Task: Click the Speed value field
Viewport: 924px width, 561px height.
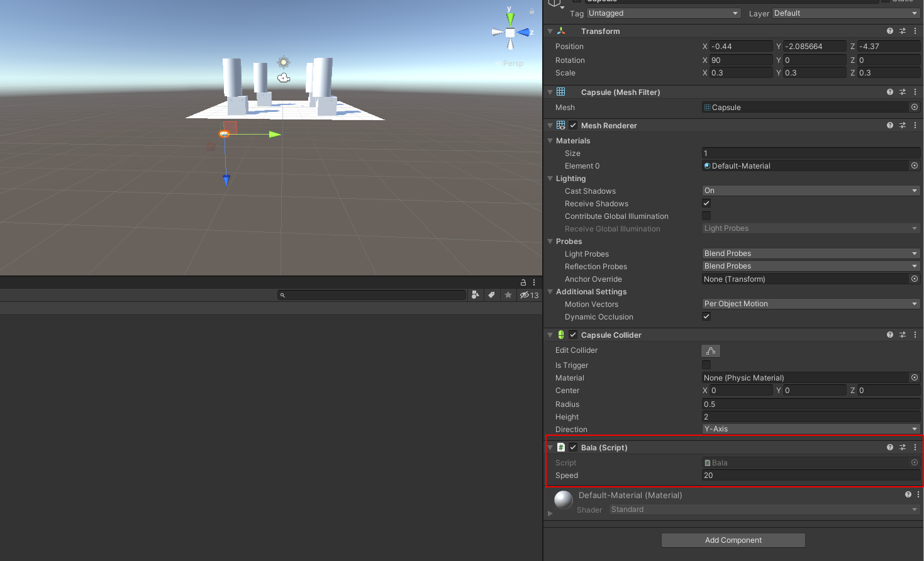Action: click(810, 475)
